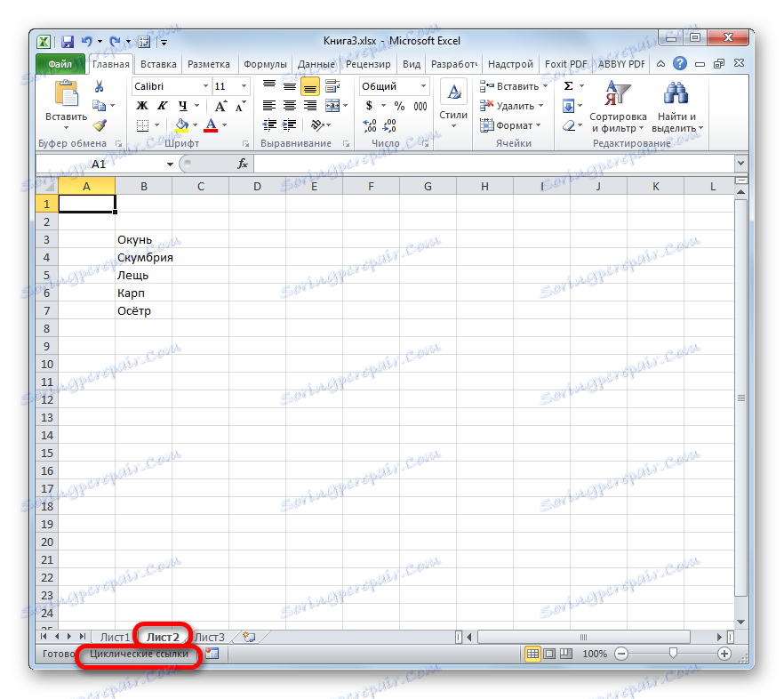Open the Файл tab
The height and width of the screenshot is (699, 784).
[x=60, y=64]
